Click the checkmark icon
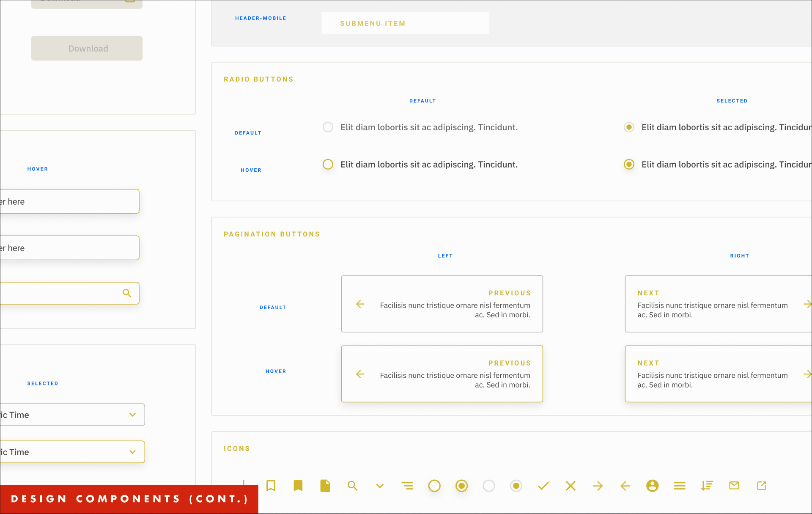Screen dimensions: 812x514 543,486
